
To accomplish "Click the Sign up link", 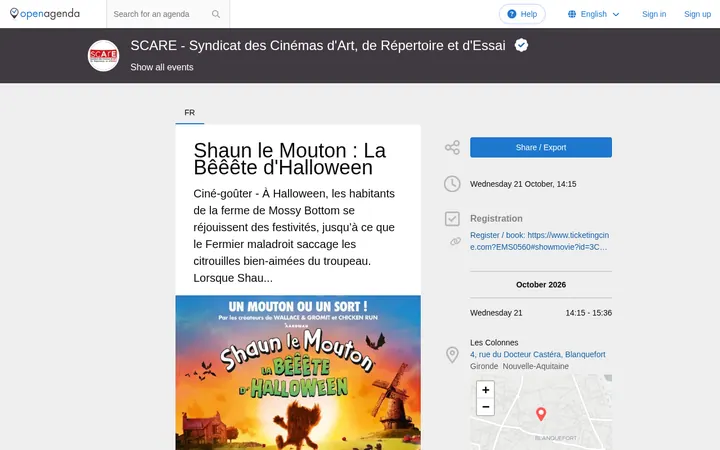I will click(x=697, y=14).
